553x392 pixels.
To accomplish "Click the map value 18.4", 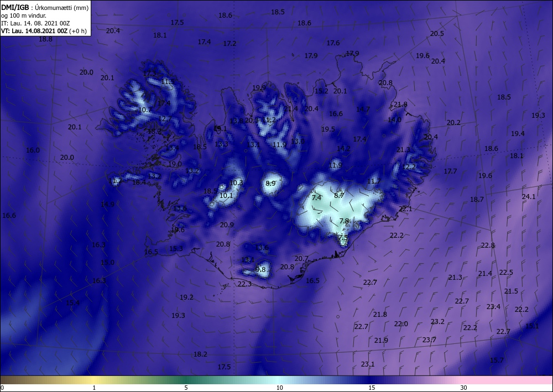I will [139, 182].
